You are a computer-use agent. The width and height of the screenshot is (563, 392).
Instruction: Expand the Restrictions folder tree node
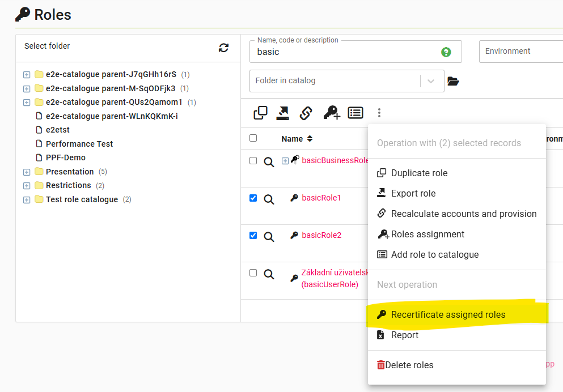pyautogui.click(x=27, y=186)
